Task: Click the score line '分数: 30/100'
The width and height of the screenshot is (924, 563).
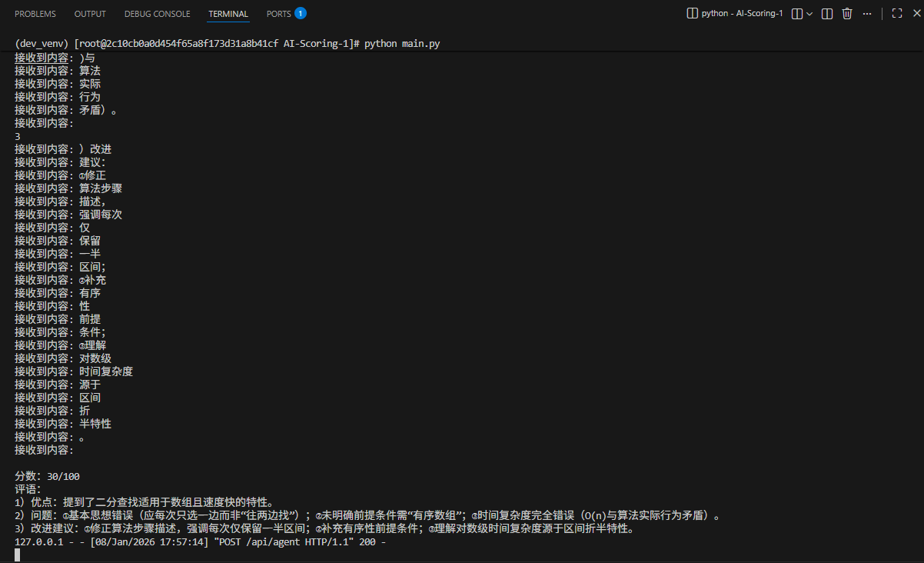Action: tap(47, 476)
